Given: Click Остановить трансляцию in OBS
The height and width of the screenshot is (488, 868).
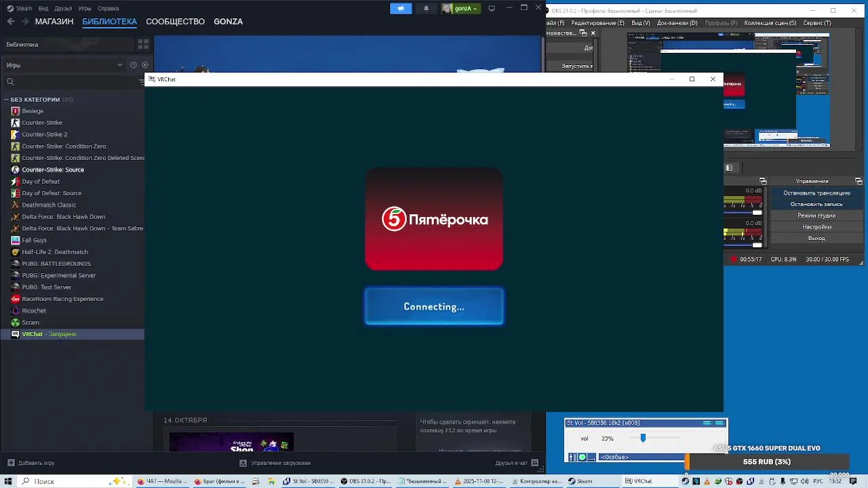Looking at the screenshot, I should pos(816,193).
